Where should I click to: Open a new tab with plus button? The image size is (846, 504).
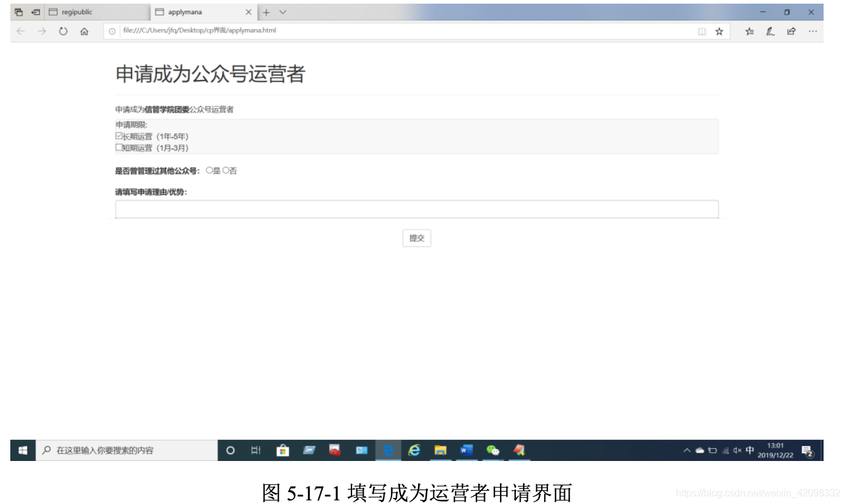click(266, 12)
